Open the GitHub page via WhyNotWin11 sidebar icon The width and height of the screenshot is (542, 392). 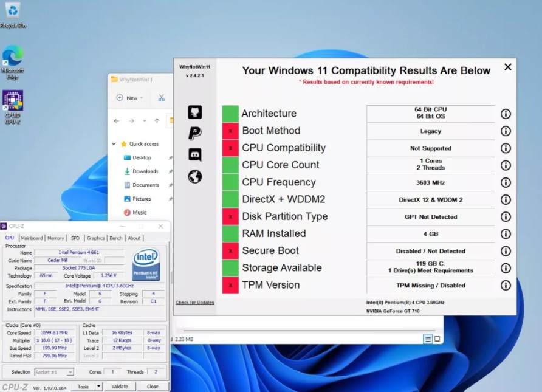point(194,112)
